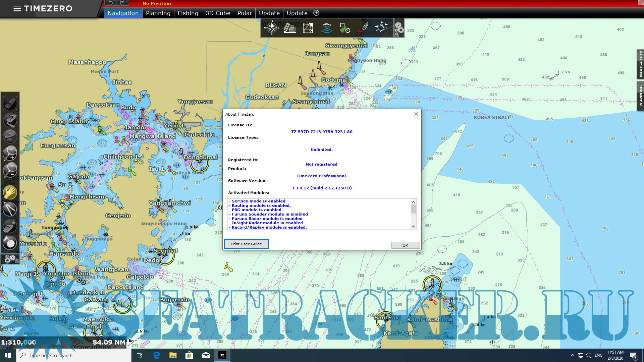The height and width of the screenshot is (362, 644).
Task: Switch to the Planning workspace tab
Action: point(158,13)
